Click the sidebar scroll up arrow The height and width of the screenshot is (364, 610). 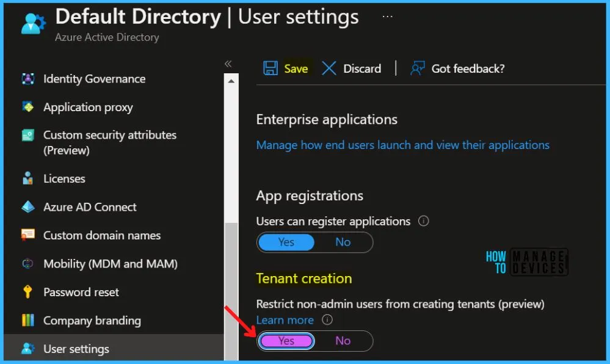point(231,81)
